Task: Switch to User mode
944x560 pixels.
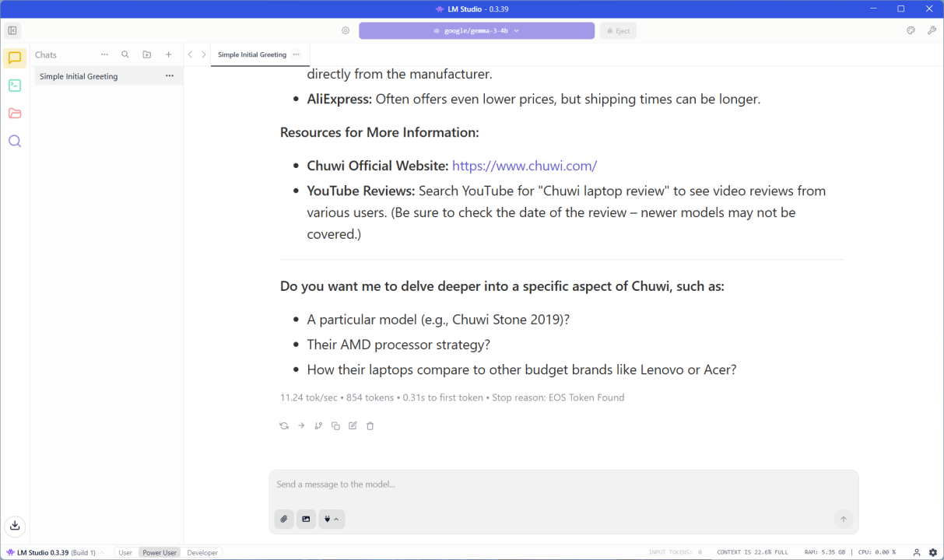Action: 125,552
